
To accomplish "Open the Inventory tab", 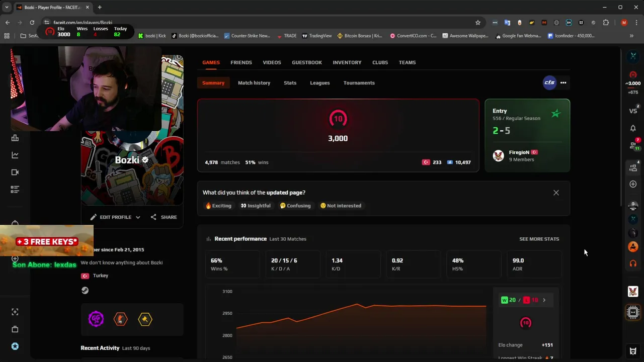I will [x=347, y=62].
